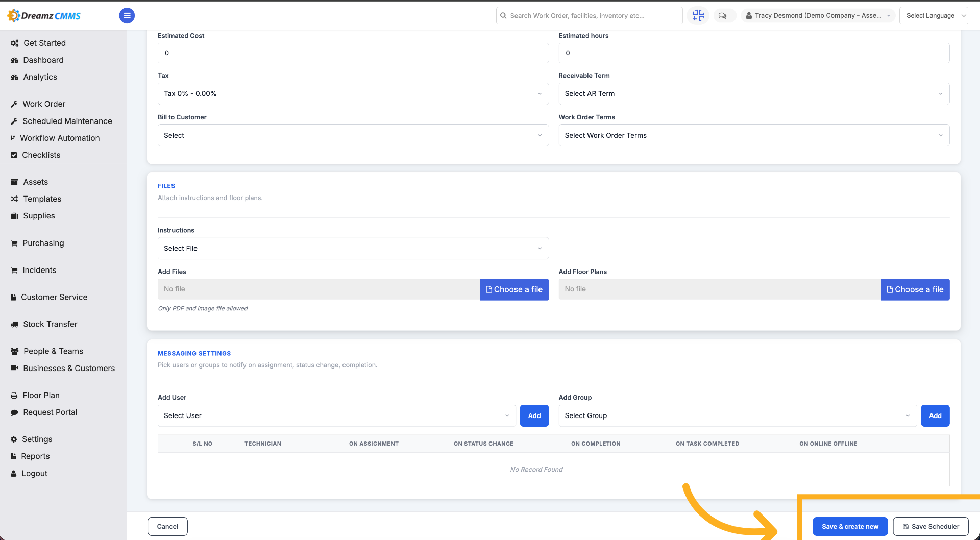Image resolution: width=980 pixels, height=540 pixels.
Task: Click the Dashboard gauge icon
Action: 14,60
